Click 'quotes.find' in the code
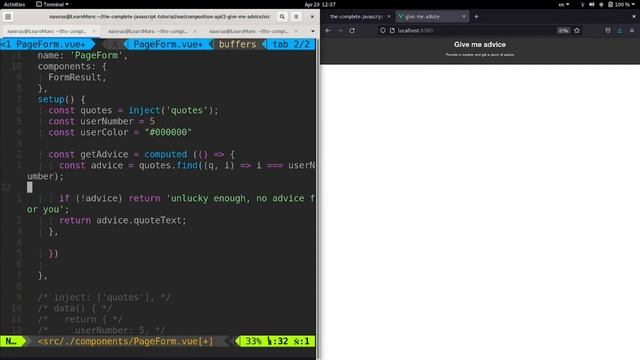 point(168,165)
